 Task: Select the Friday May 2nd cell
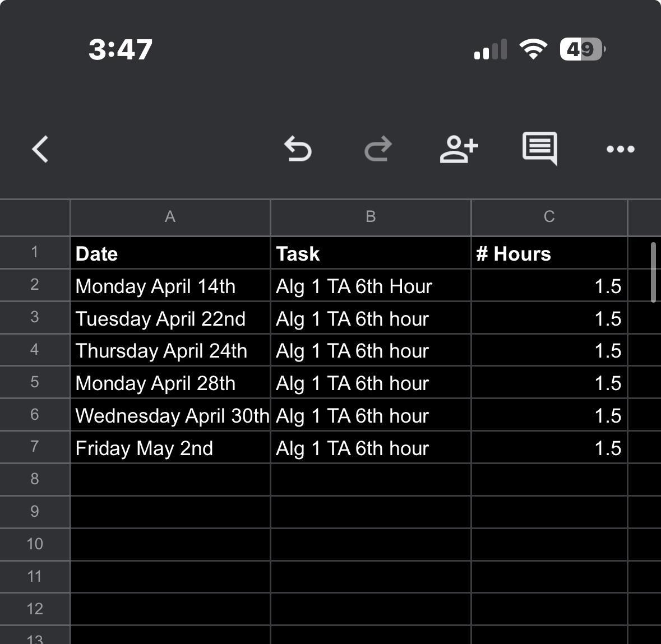[x=170, y=448]
